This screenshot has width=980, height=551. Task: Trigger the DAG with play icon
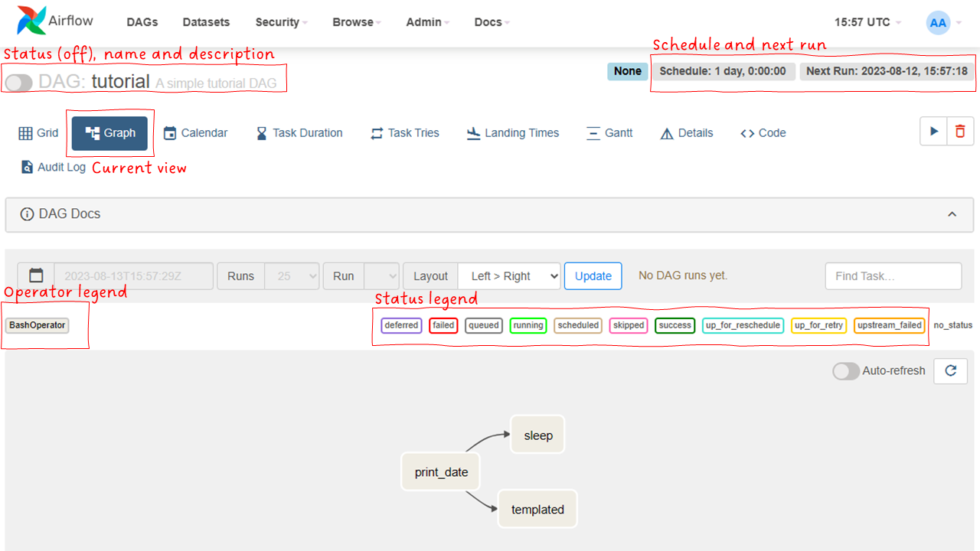(x=933, y=132)
